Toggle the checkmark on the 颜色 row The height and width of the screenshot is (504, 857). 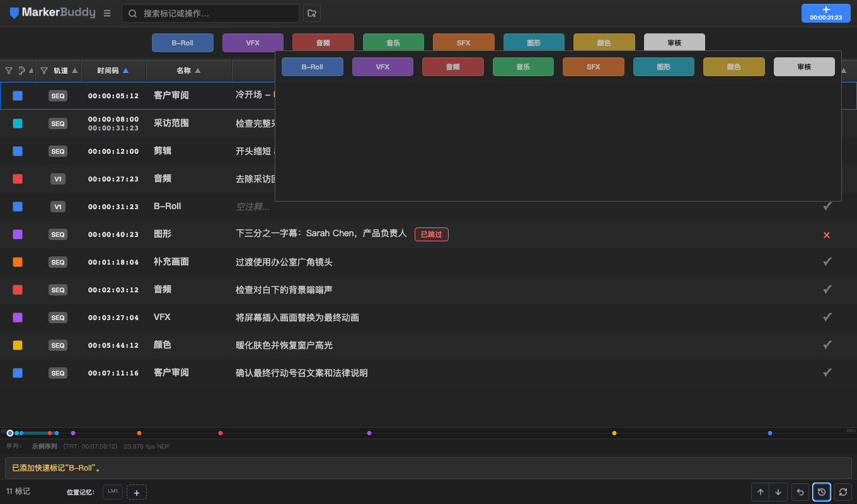pyautogui.click(x=827, y=345)
